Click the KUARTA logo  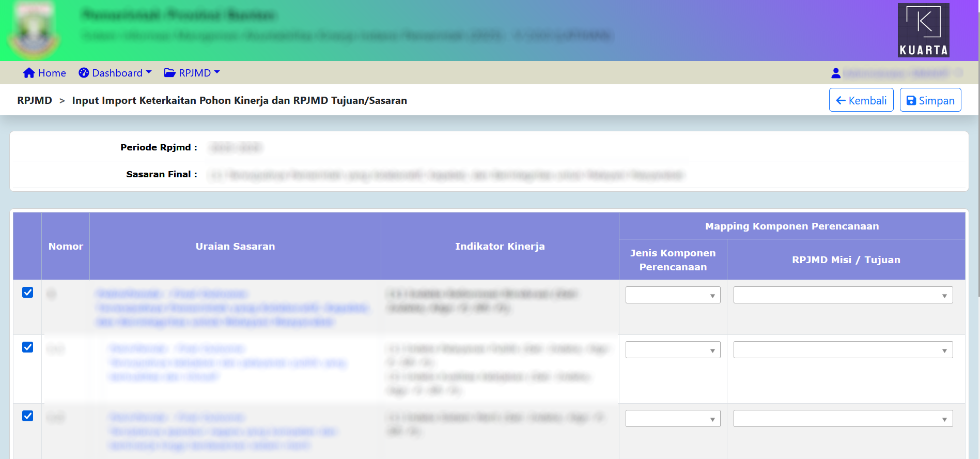click(x=923, y=30)
